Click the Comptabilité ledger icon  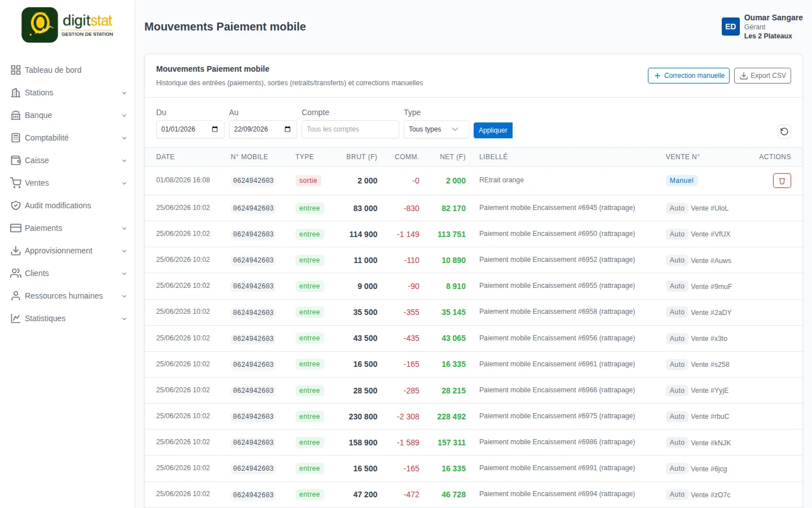click(x=16, y=138)
